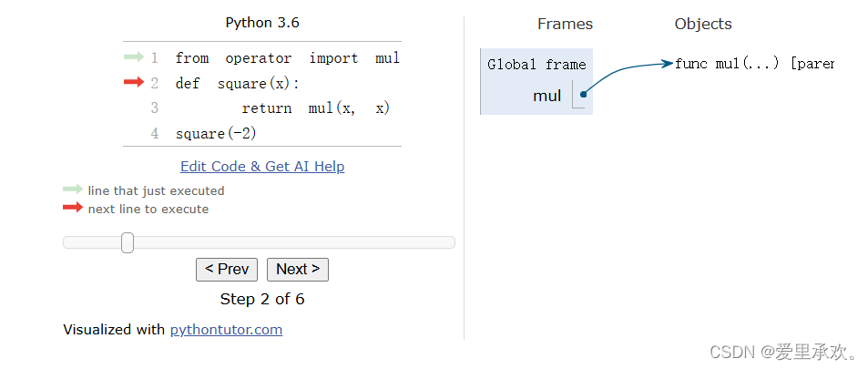Click the green arrow in the legend
The image size is (868, 369).
coord(73,190)
